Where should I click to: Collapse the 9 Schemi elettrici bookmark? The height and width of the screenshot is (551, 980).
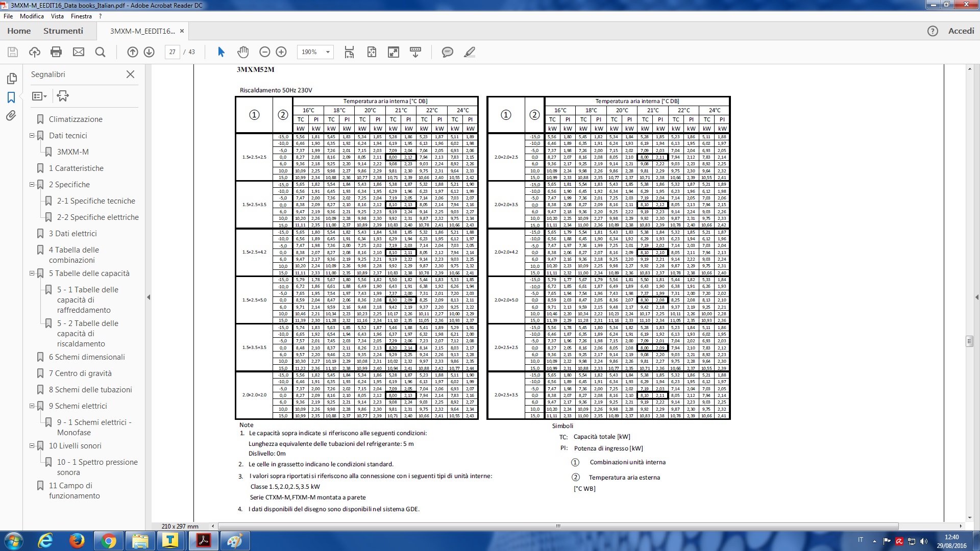click(32, 406)
